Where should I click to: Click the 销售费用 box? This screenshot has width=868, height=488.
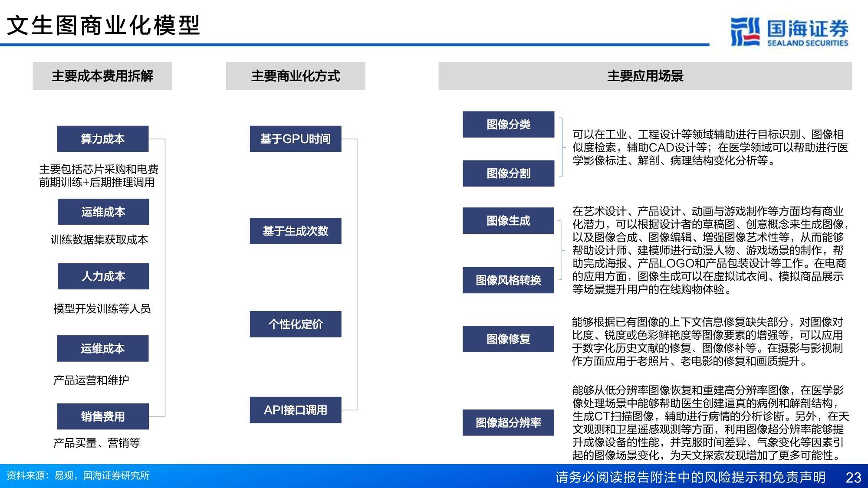click(x=103, y=416)
